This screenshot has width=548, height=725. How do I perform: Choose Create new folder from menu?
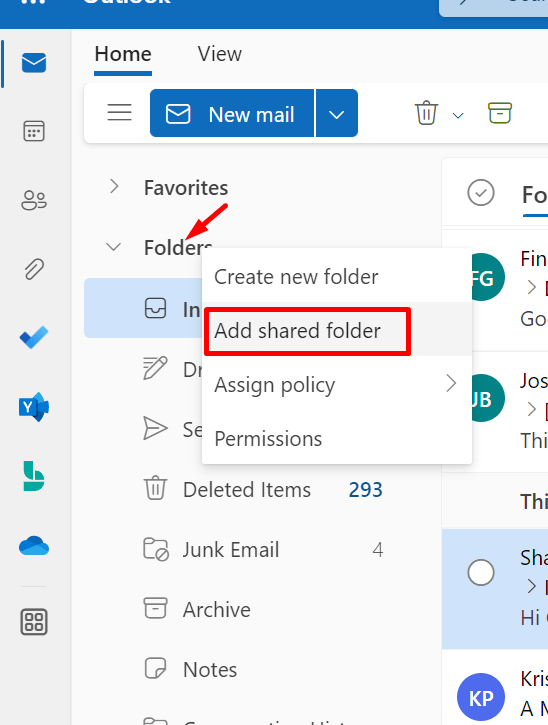[x=337, y=277]
